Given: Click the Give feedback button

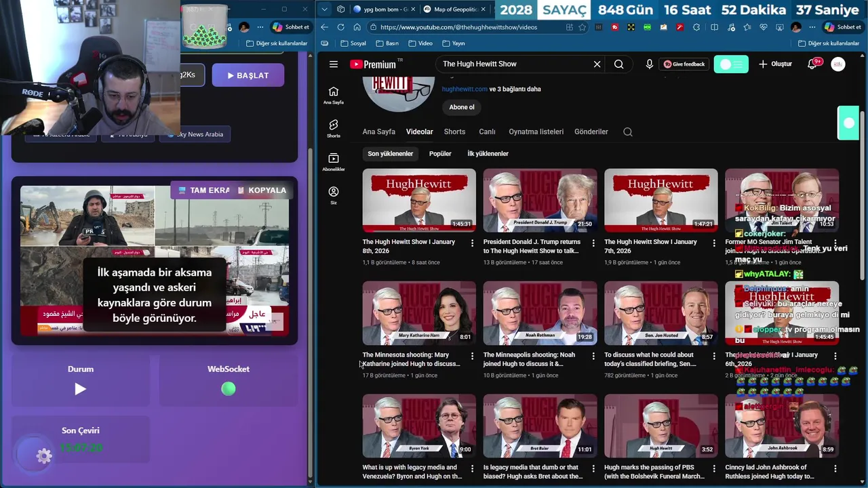Looking at the screenshot, I should [684, 64].
